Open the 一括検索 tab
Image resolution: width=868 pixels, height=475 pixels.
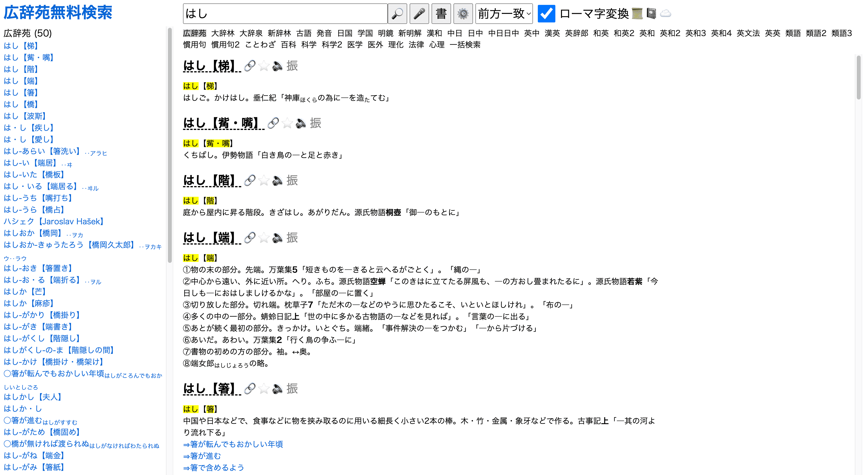[465, 44]
